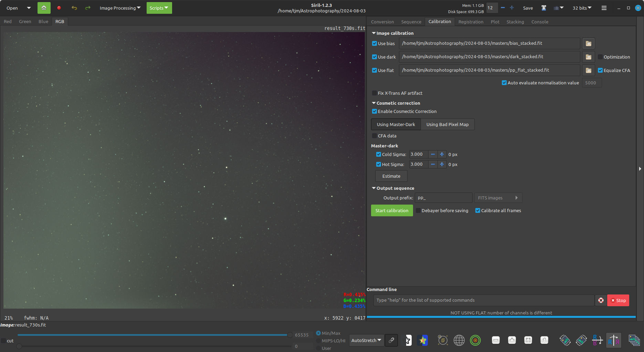Screen dimensions: 644x352
Task: Select the MIPS-LO/HI radio button
Action: (x=318, y=341)
